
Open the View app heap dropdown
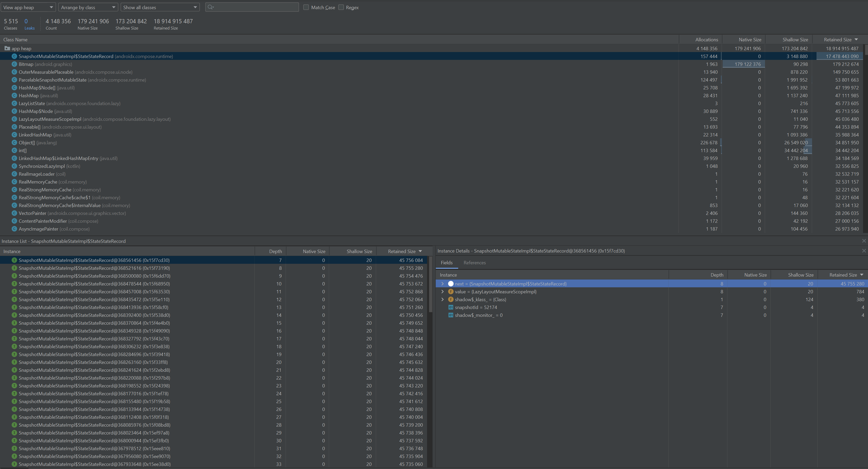tap(28, 7)
